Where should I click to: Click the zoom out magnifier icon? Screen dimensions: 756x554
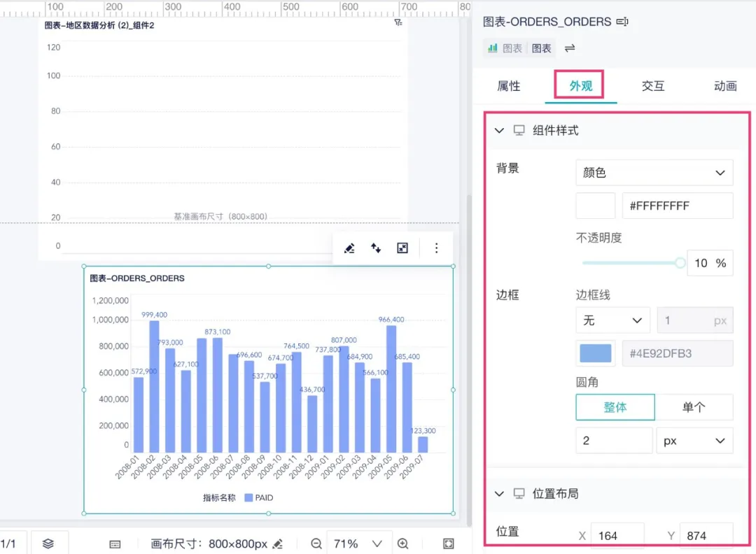(316, 544)
